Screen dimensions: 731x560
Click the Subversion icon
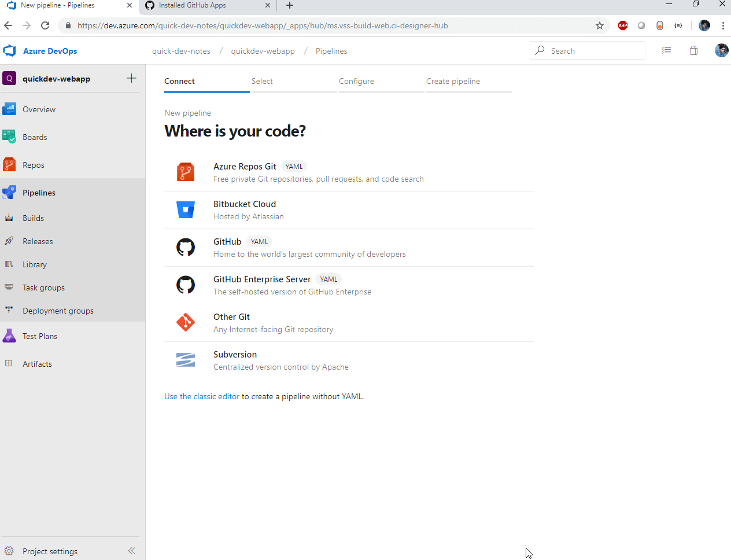click(x=186, y=360)
